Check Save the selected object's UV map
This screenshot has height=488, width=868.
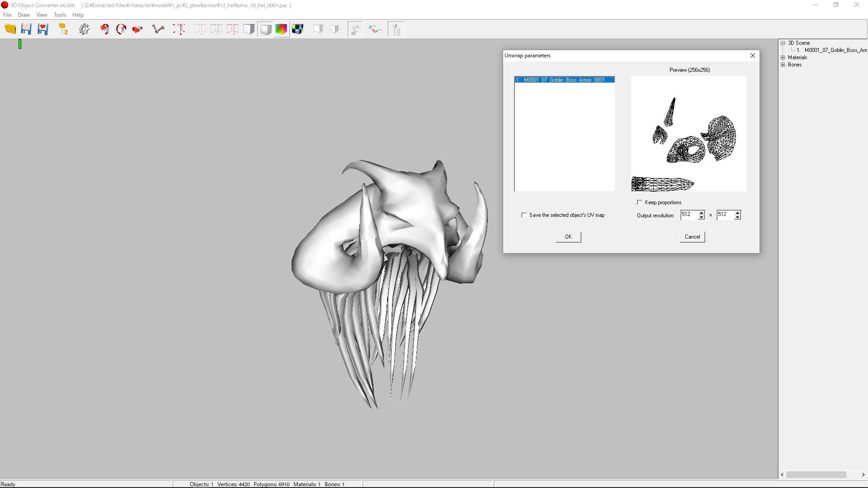pyautogui.click(x=524, y=215)
